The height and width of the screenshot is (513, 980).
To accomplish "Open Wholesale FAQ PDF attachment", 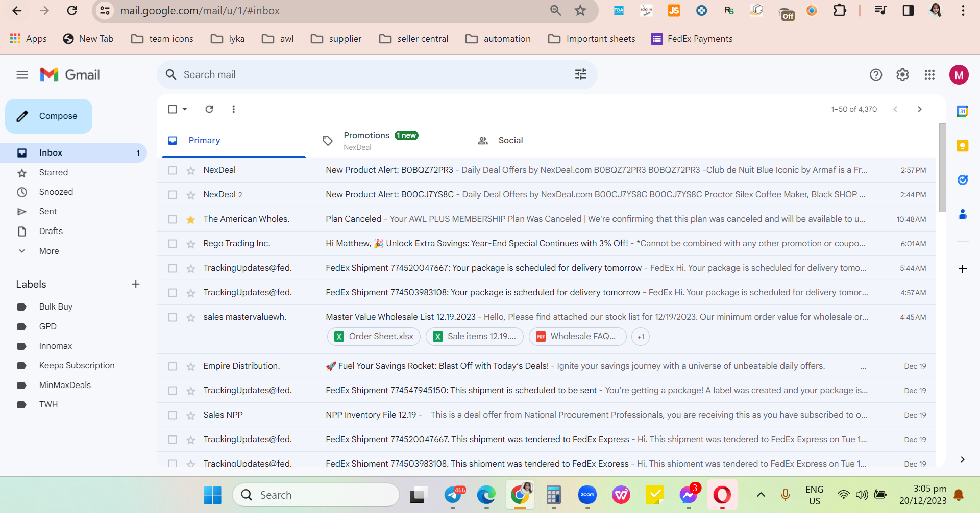I will pyautogui.click(x=578, y=337).
